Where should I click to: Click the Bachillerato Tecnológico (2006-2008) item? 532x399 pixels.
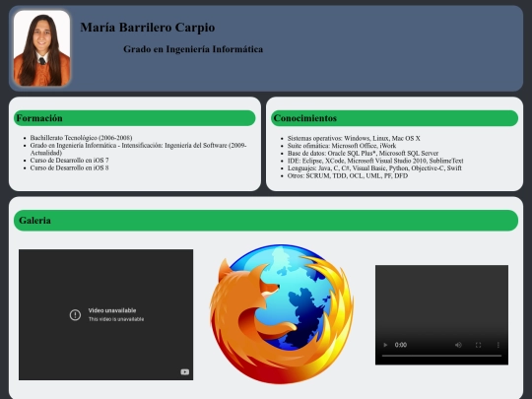(81, 138)
